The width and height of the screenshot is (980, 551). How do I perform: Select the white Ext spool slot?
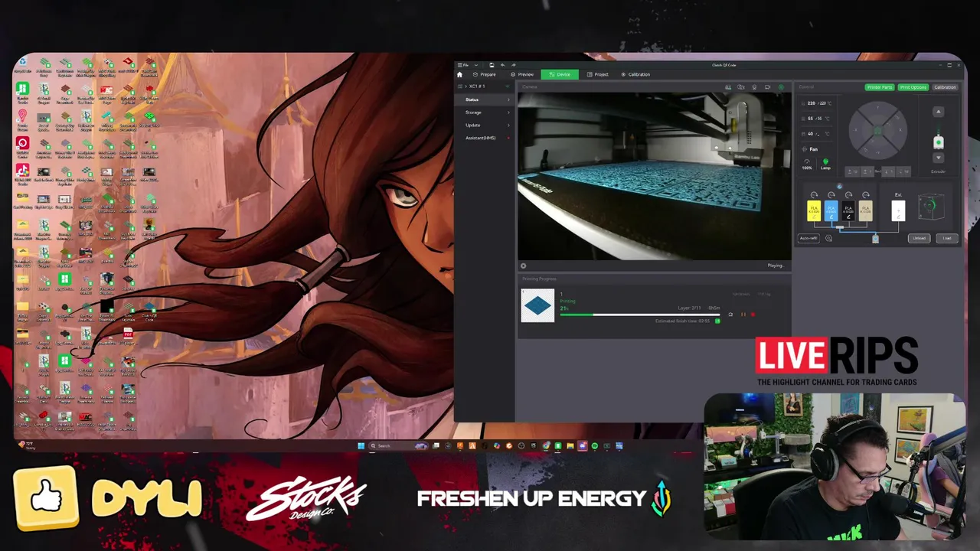coord(898,210)
